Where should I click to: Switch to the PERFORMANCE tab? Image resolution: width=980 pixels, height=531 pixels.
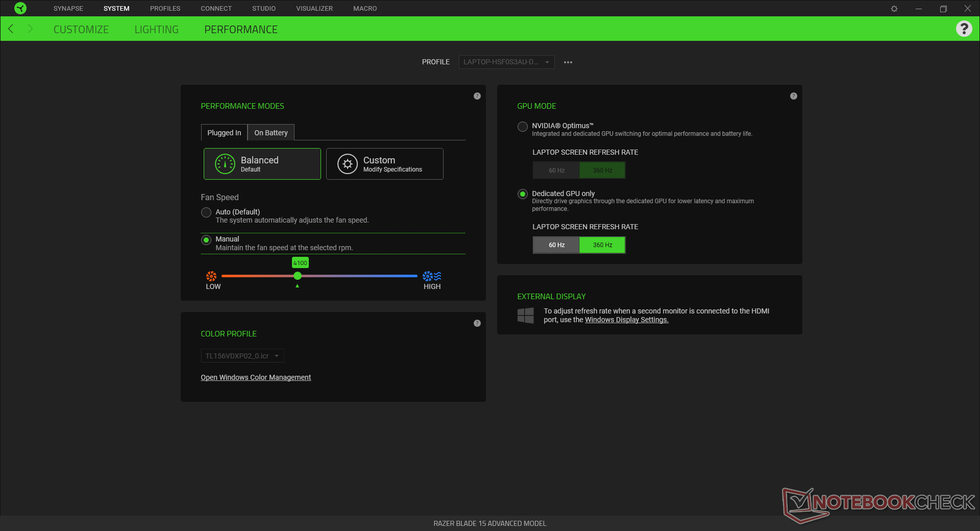tap(241, 30)
